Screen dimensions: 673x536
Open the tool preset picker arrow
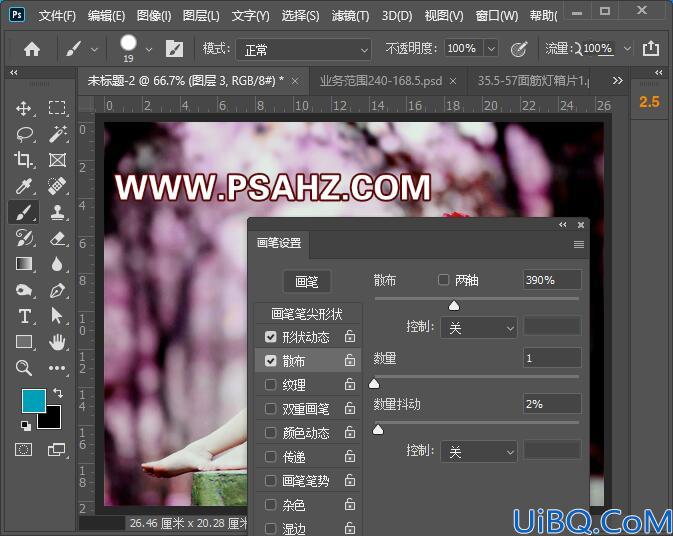point(94,50)
